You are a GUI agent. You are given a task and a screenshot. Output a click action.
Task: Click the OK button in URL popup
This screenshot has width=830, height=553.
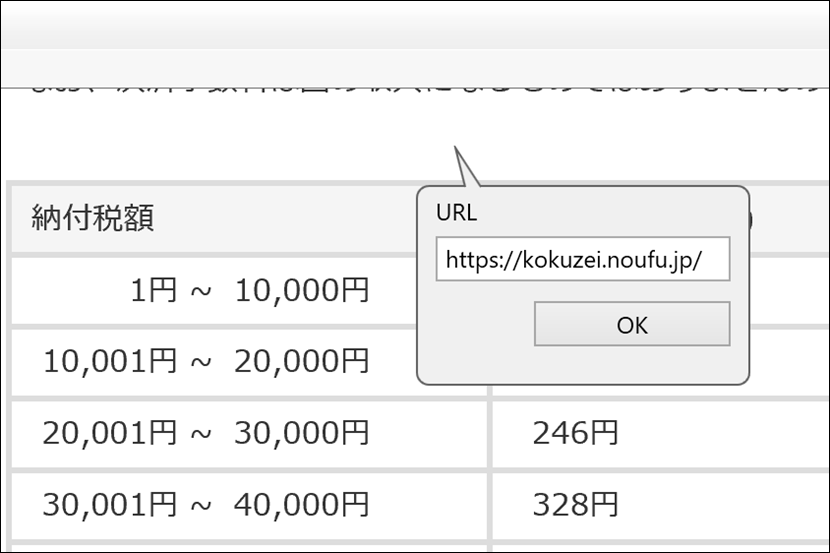pyautogui.click(x=632, y=324)
